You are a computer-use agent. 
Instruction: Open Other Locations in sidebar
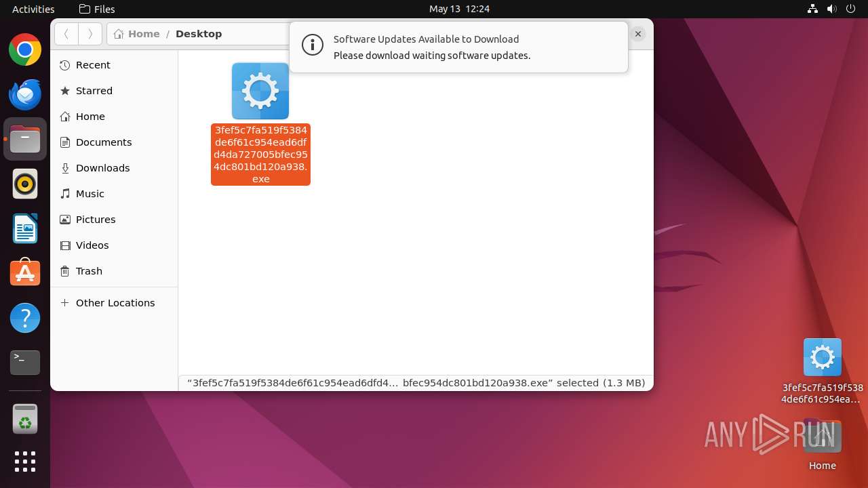click(x=114, y=303)
